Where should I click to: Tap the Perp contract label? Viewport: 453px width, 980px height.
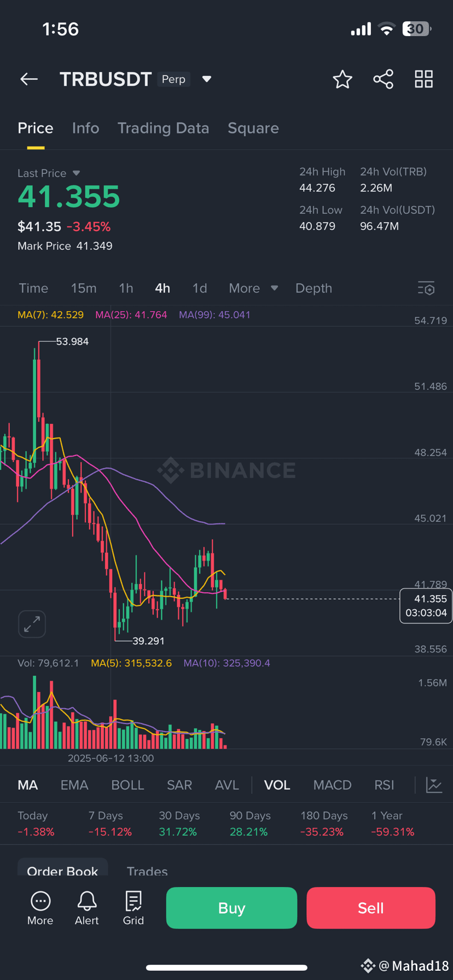tap(173, 79)
